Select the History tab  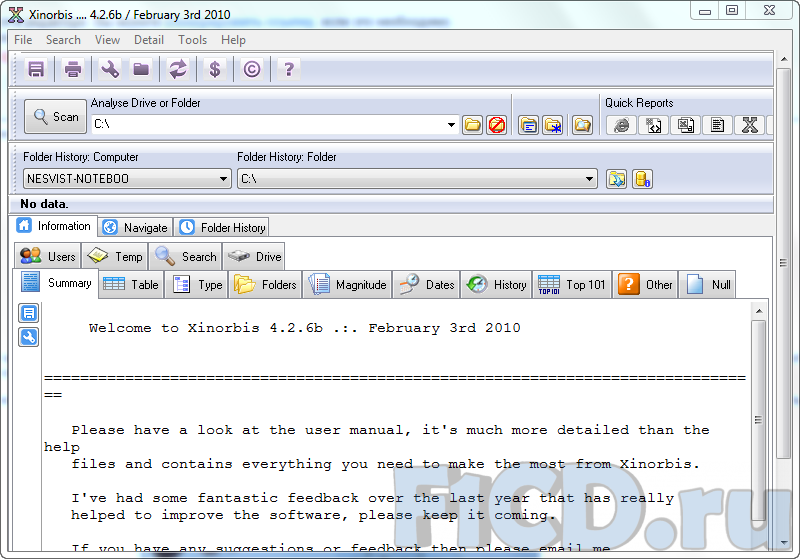click(x=496, y=285)
